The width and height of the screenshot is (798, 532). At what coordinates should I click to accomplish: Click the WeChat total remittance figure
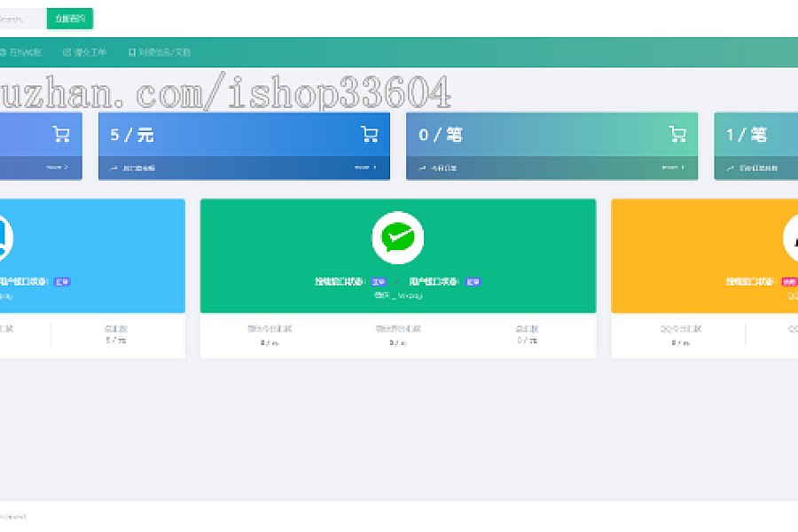point(528,340)
